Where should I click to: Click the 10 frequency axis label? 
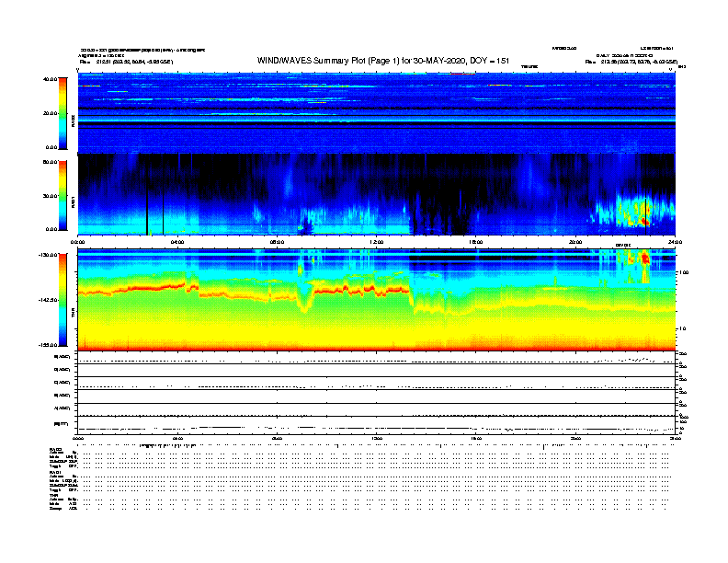[x=682, y=329]
